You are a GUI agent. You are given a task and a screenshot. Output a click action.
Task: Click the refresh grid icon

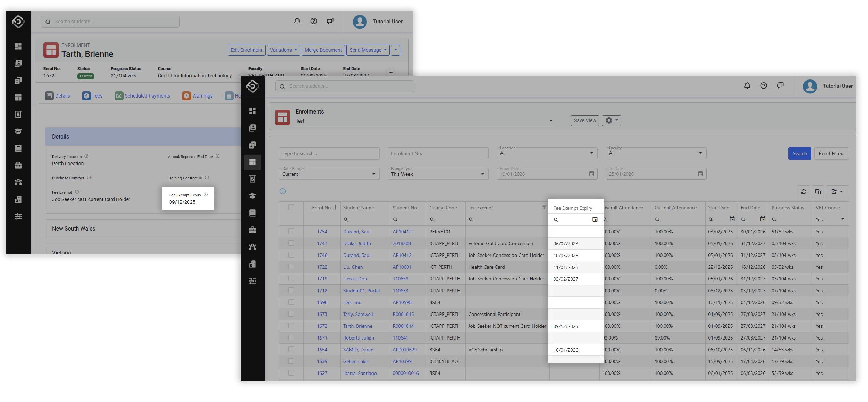[804, 192]
